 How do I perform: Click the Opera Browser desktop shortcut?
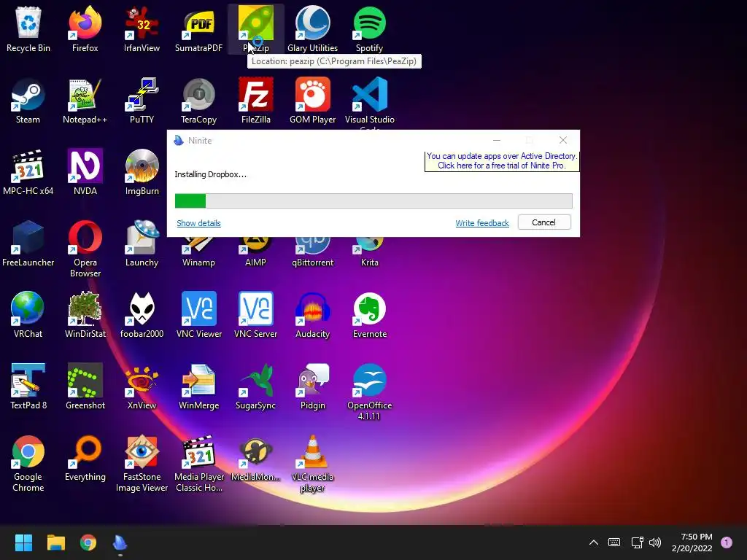85,249
